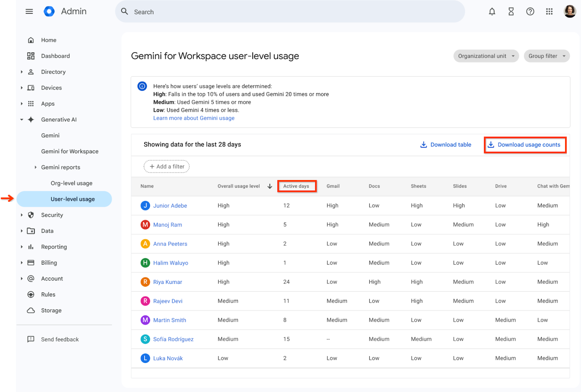
Task: Click the Reporting bar chart icon
Action: tap(31, 247)
